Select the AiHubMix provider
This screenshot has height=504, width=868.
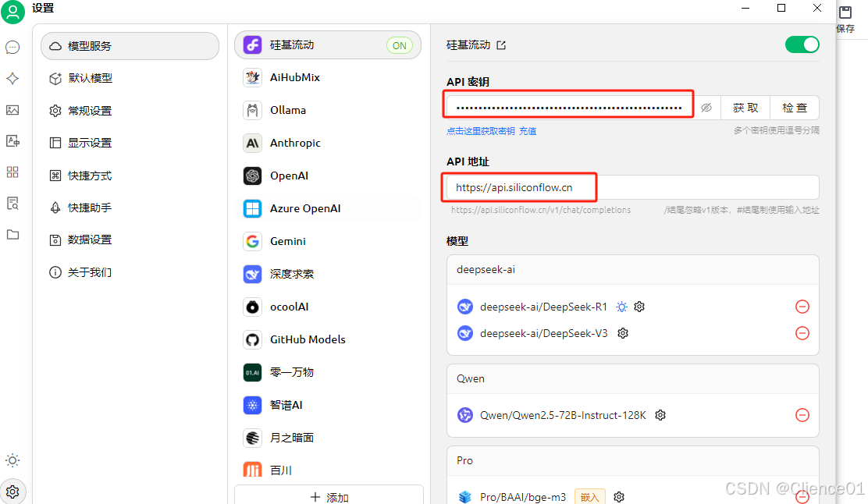[x=328, y=77]
